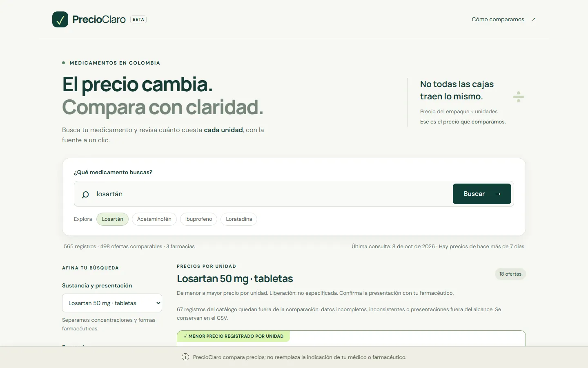Viewport: 588px width, 368px height.
Task: Open the Sustancia y presentación dropdown
Action: (112, 303)
